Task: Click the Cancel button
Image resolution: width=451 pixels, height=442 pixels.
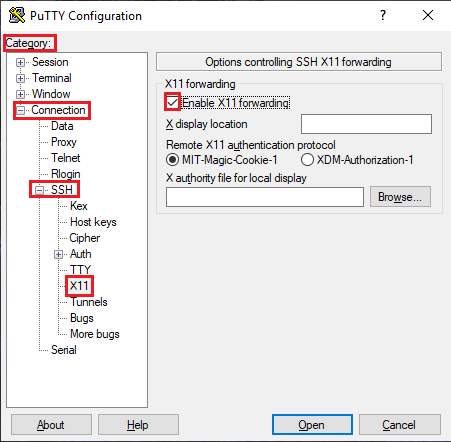Action: 399,425
